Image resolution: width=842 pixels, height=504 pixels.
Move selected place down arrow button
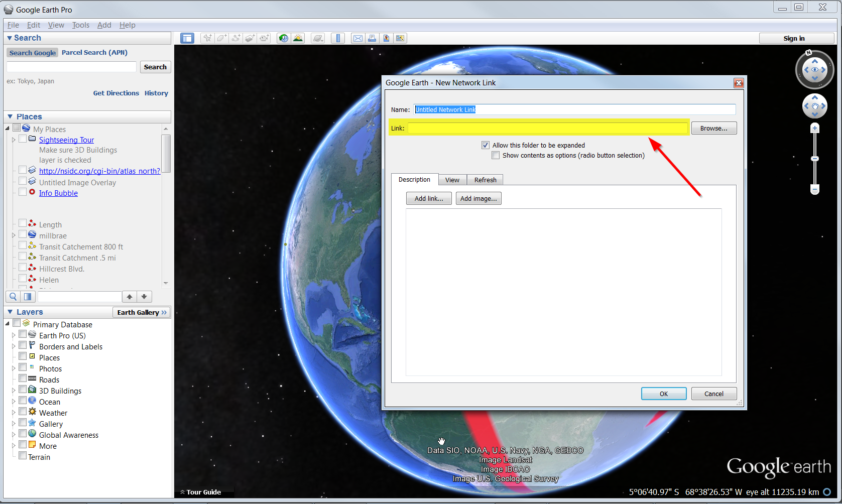pyautogui.click(x=144, y=297)
